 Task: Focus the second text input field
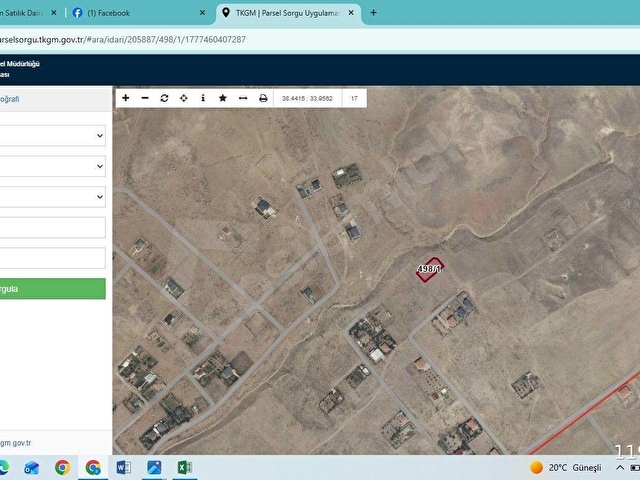coord(52,258)
